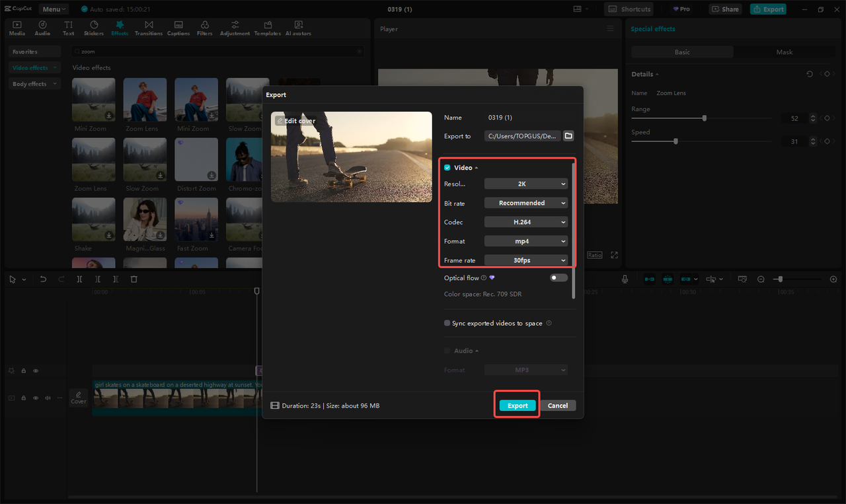Open the Stickers panel
The width and height of the screenshot is (846, 504).
click(x=93, y=27)
